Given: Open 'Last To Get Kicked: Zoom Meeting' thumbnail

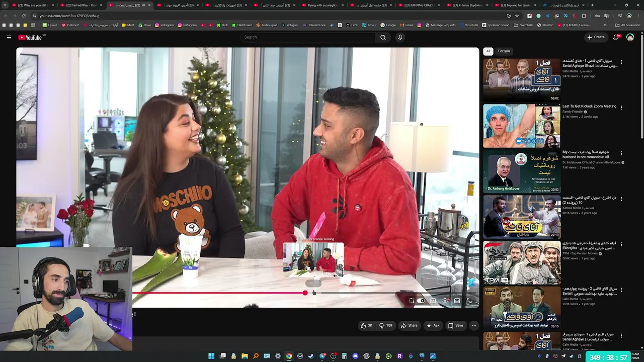Looking at the screenshot, I should [522, 126].
